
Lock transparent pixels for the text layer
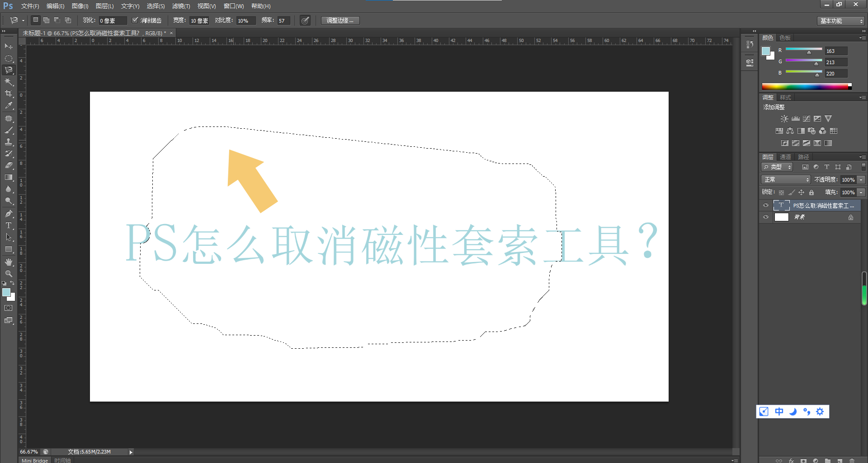pos(782,192)
